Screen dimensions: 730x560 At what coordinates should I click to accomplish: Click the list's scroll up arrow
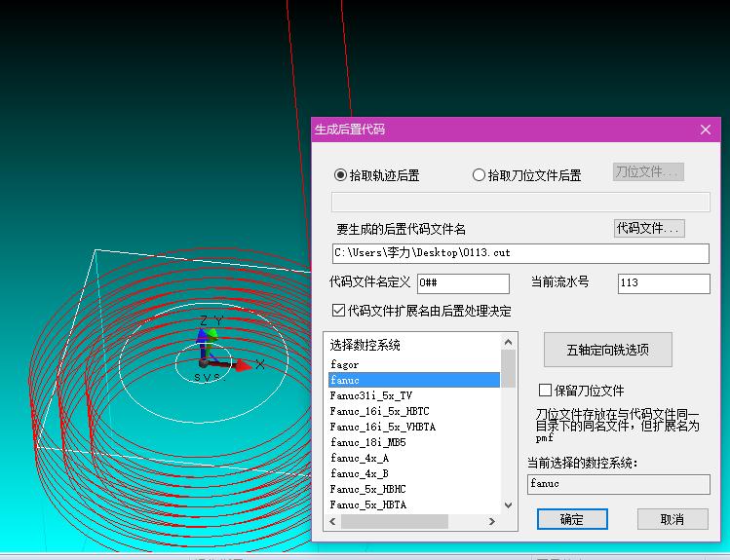(509, 342)
